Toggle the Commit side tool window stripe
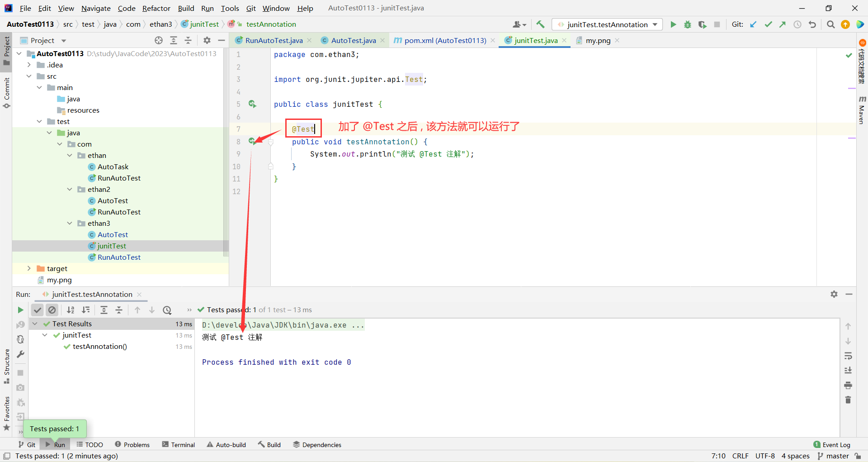 pos(6,93)
